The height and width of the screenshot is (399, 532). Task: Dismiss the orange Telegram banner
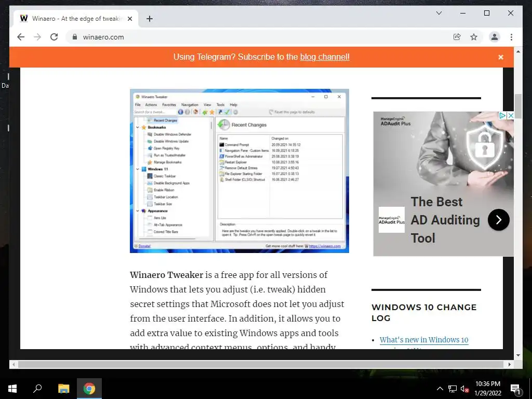tap(500, 57)
